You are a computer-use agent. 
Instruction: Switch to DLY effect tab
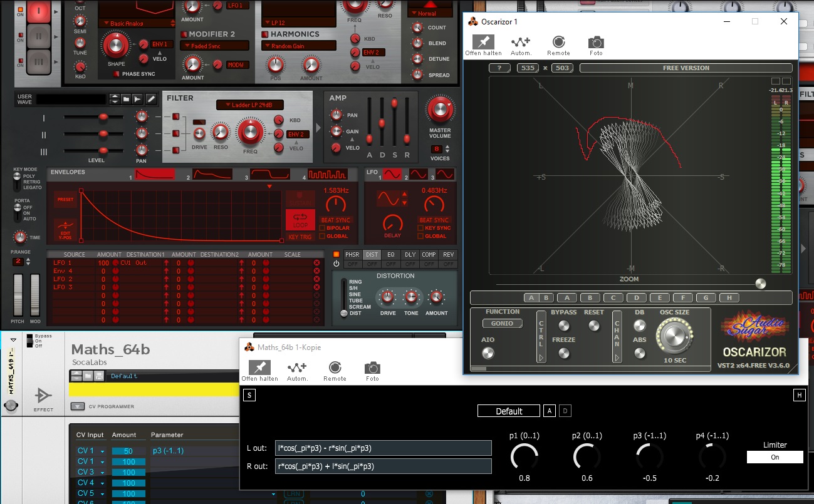pyautogui.click(x=410, y=255)
